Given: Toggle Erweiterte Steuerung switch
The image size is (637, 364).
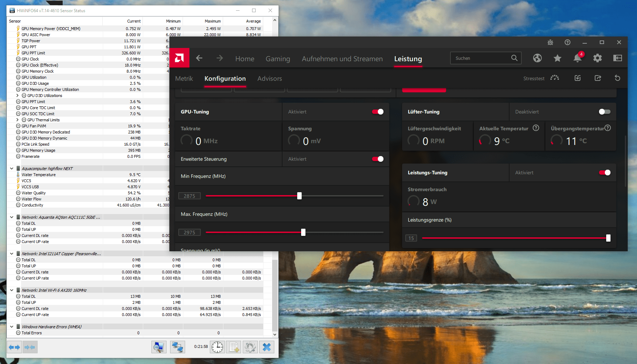Looking at the screenshot, I should click(x=378, y=159).
